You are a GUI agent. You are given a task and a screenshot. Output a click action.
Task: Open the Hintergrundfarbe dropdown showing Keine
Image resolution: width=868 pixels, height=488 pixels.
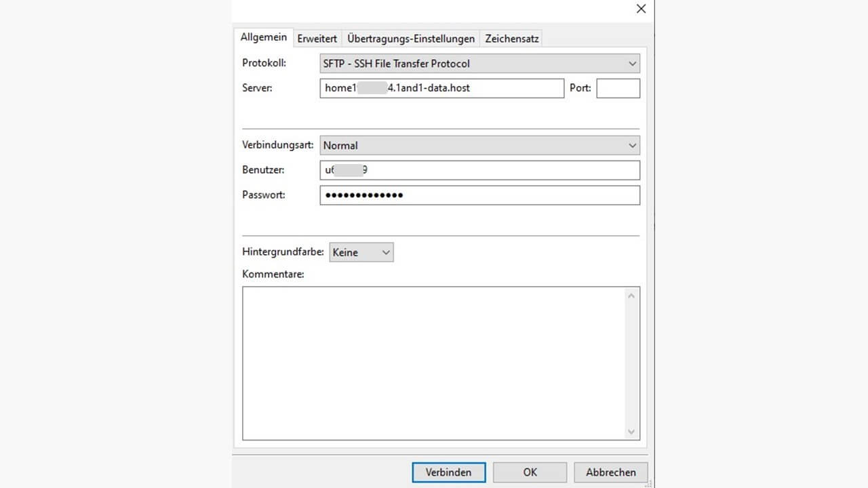361,252
